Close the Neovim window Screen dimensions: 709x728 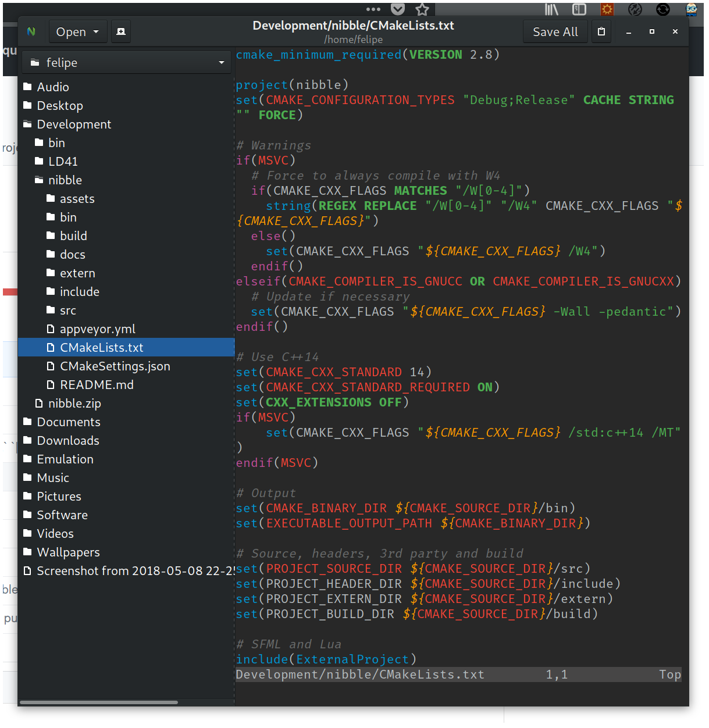coord(675,32)
